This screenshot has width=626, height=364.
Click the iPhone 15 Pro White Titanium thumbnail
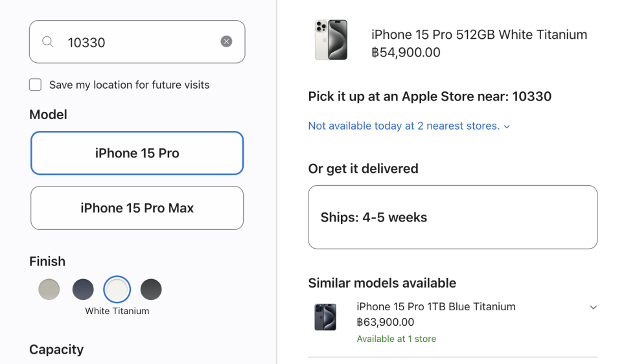(x=331, y=40)
